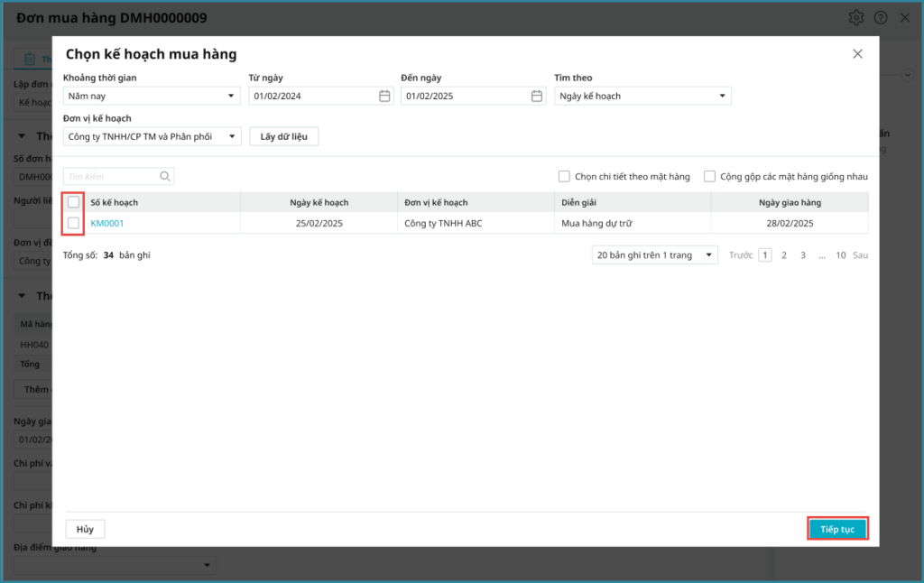Go to page 2 of results
Screen dimensions: 924x583
coord(784,255)
